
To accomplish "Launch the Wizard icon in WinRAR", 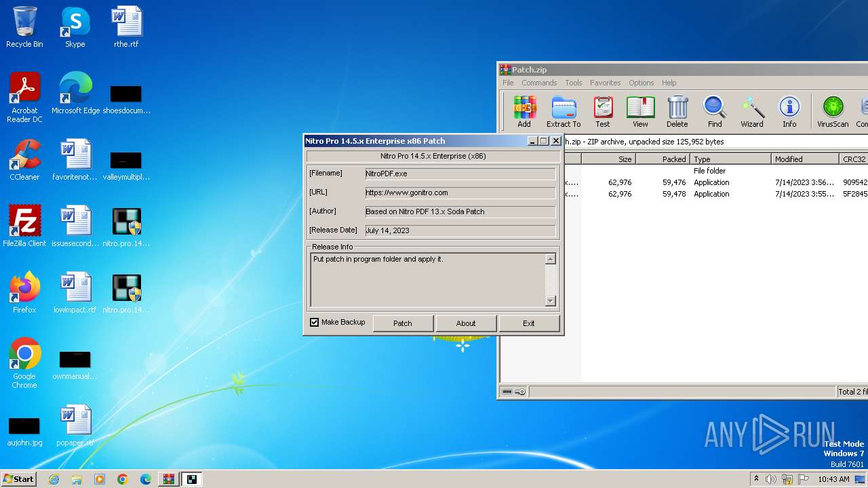I will [x=752, y=112].
